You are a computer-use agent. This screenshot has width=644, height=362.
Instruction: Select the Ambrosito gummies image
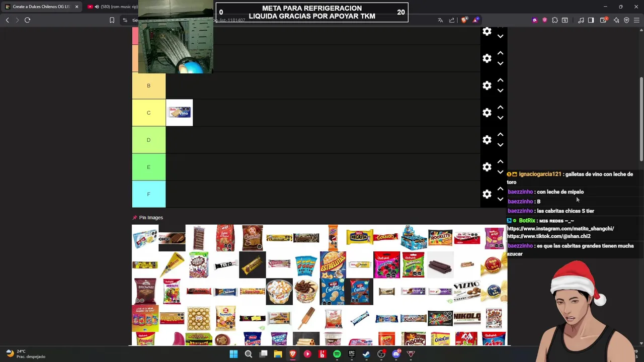(x=414, y=264)
